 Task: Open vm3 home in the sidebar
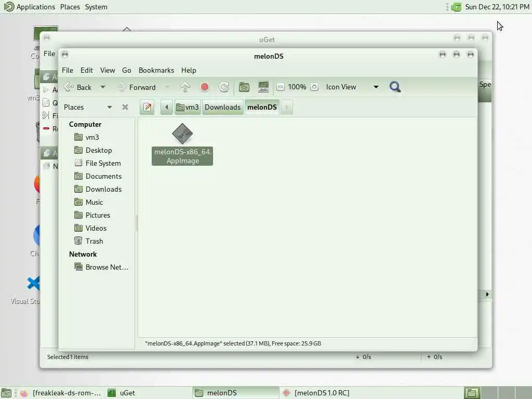[x=98, y=137]
